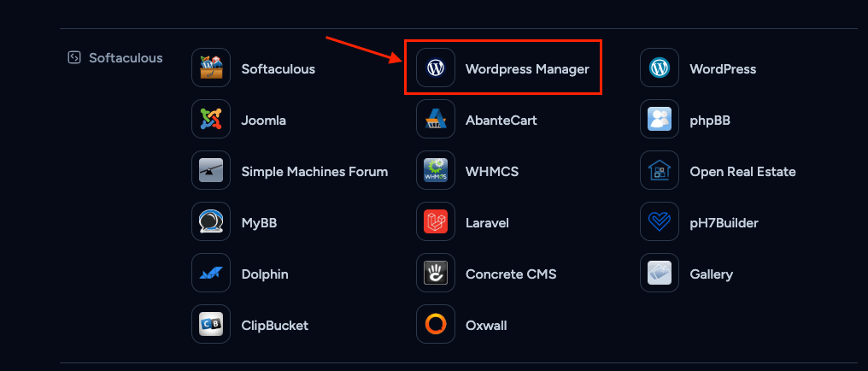The image size is (868, 371).
Task: Open the WordPress text link
Action: pyautogui.click(x=723, y=69)
